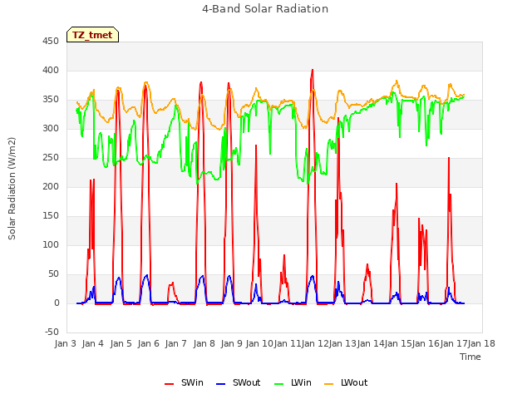This screenshot has height=399, width=532.
Task: Click the 0 y-axis tick label
Action: click(57, 303)
